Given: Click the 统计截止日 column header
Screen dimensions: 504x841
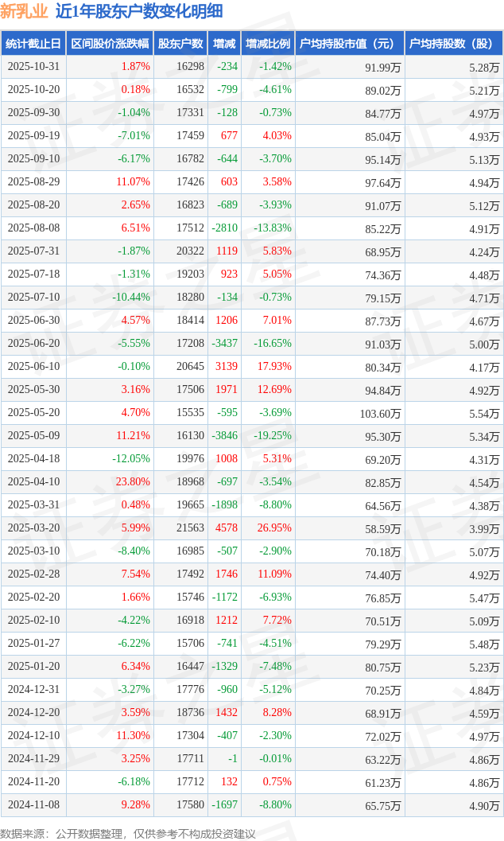Looking at the screenshot, I should pyautogui.click(x=33, y=44).
